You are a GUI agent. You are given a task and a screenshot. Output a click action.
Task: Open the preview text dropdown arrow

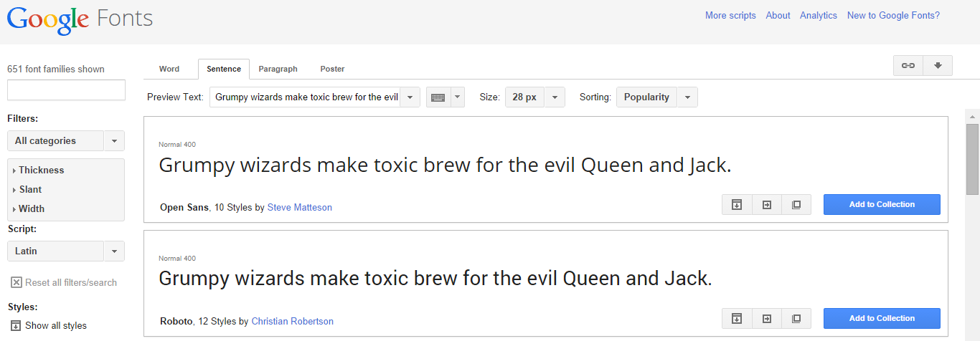tap(410, 97)
